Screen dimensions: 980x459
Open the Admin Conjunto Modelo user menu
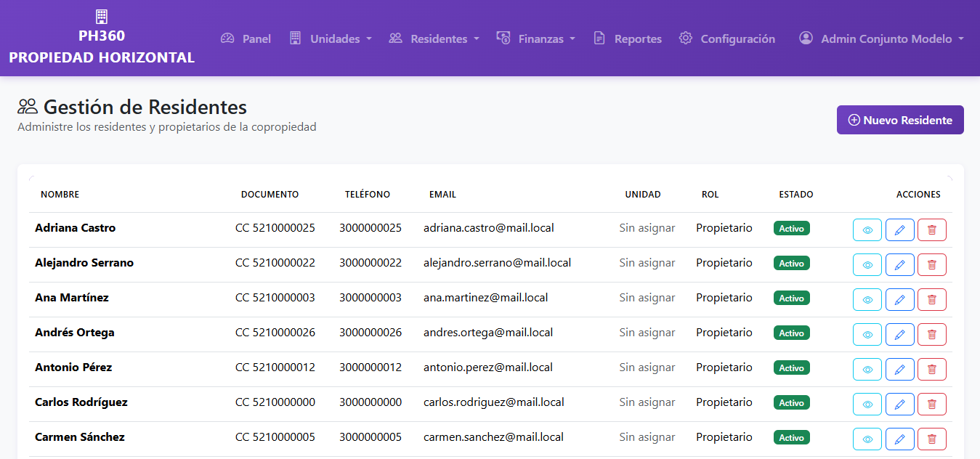(x=881, y=38)
